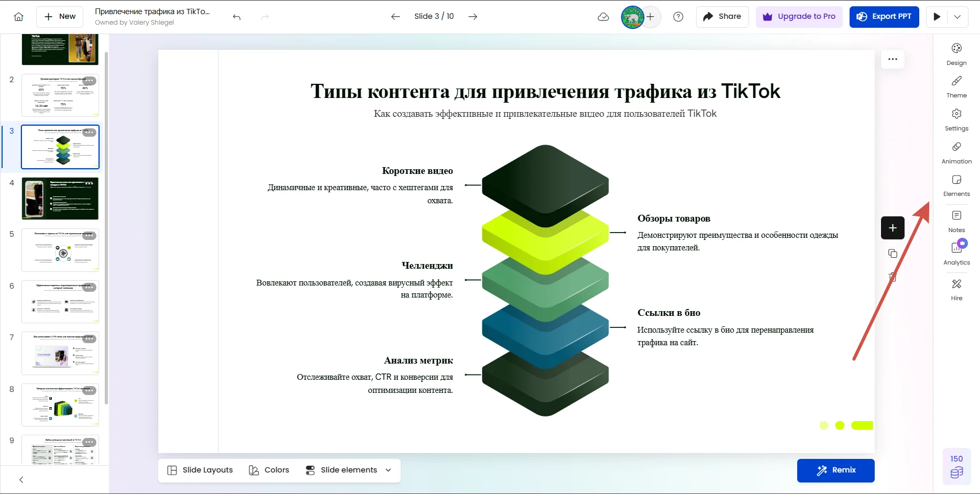Select slide 4 thumbnail
Viewport: 980px width, 494px height.
coord(60,199)
